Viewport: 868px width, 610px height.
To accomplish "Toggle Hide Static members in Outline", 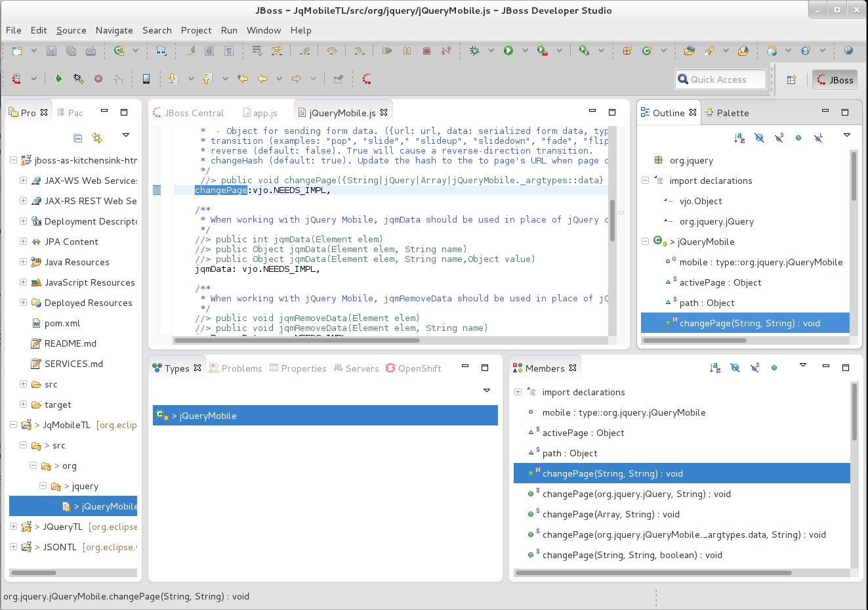I will 779,138.
